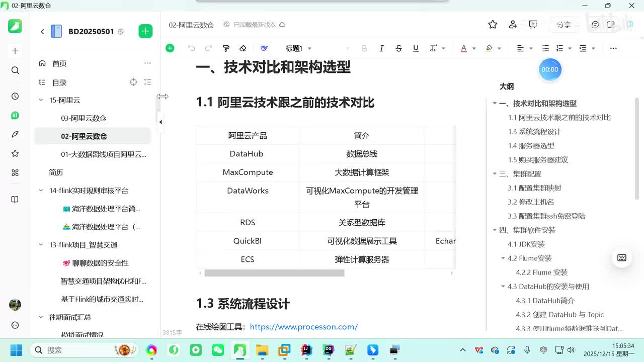Open the favorites star in left sidebar
This screenshot has width=644, height=362.
point(15,153)
